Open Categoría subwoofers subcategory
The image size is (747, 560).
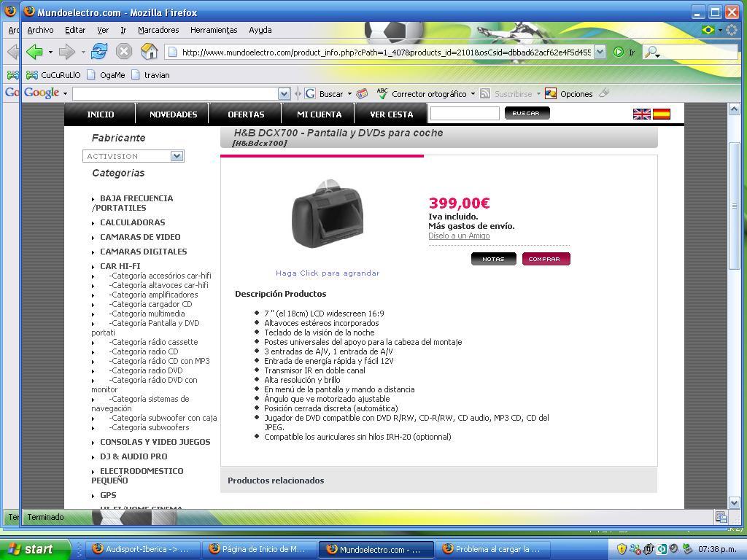click(149, 427)
